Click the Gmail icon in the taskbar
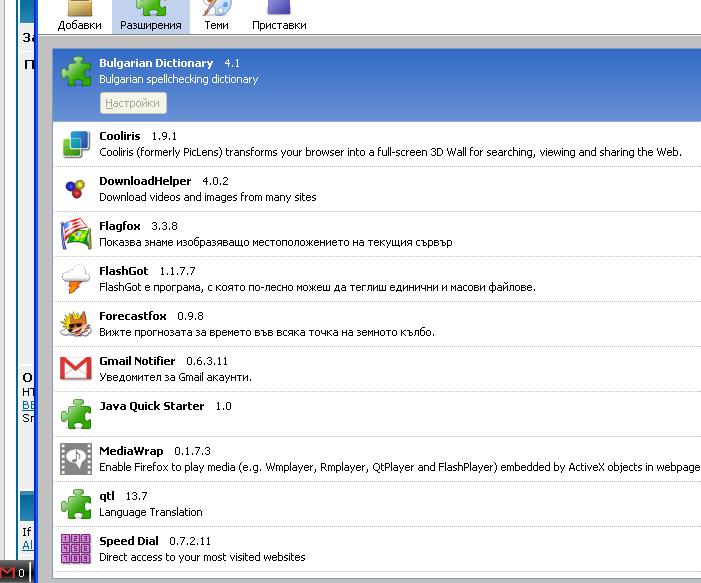 8,573
